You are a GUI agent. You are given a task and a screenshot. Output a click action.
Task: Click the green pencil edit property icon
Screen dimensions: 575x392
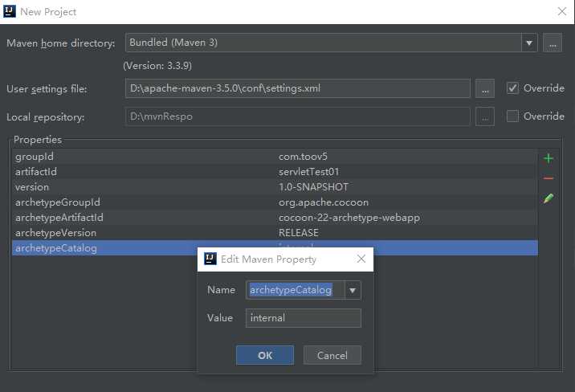coord(548,198)
